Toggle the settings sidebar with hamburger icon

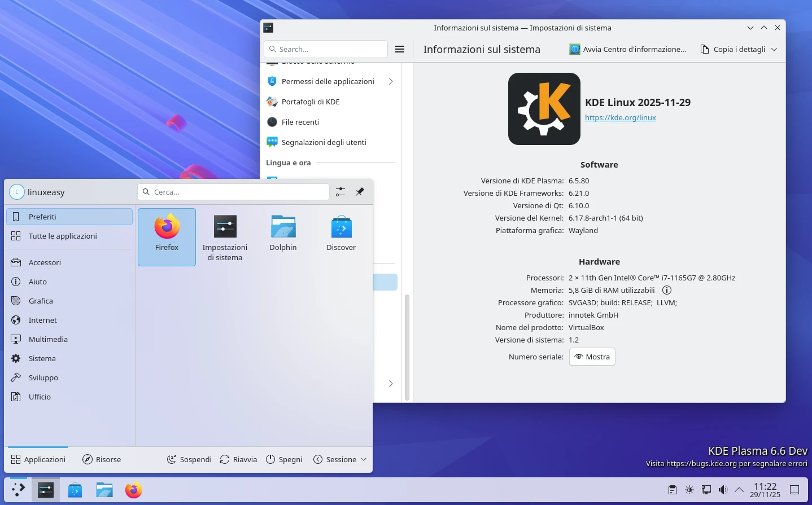pos(400,49)
